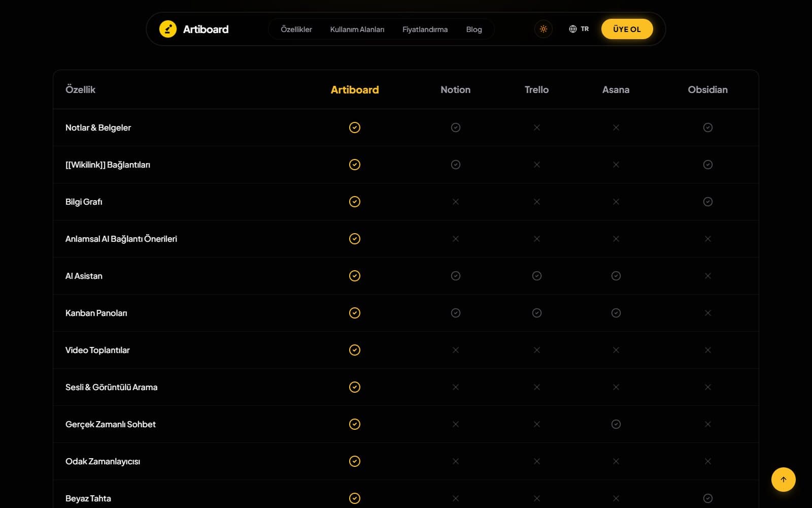
Task: Click the ÜYE OL button
Action: 627,29
